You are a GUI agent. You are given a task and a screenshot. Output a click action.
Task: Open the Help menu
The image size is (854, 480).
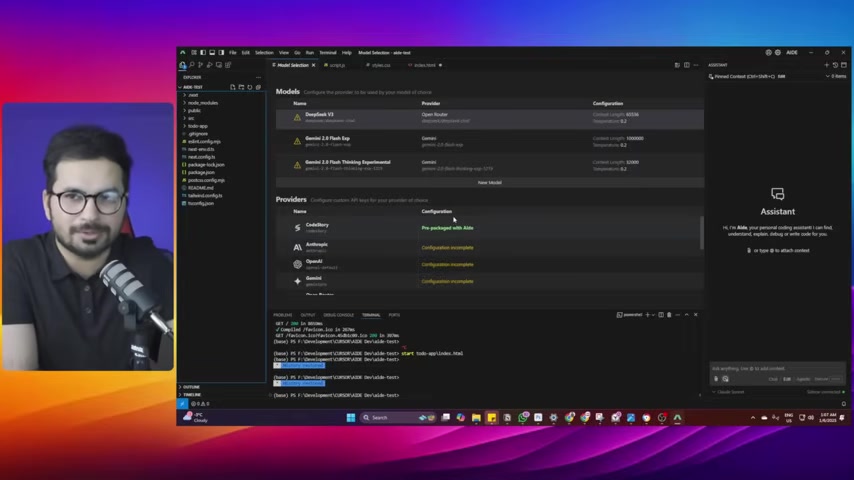click(347, 53)
